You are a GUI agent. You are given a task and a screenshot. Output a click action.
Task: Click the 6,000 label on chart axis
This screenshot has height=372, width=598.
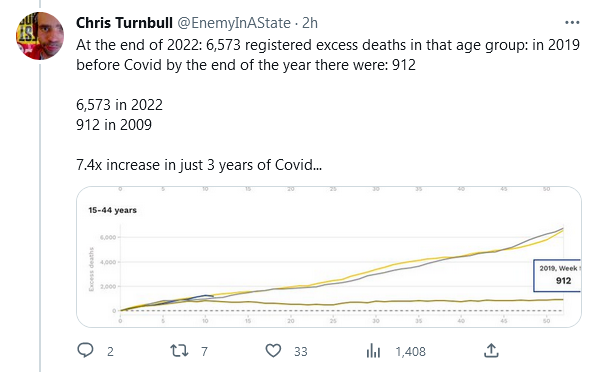pyautogui.click(x=108, y=237)
